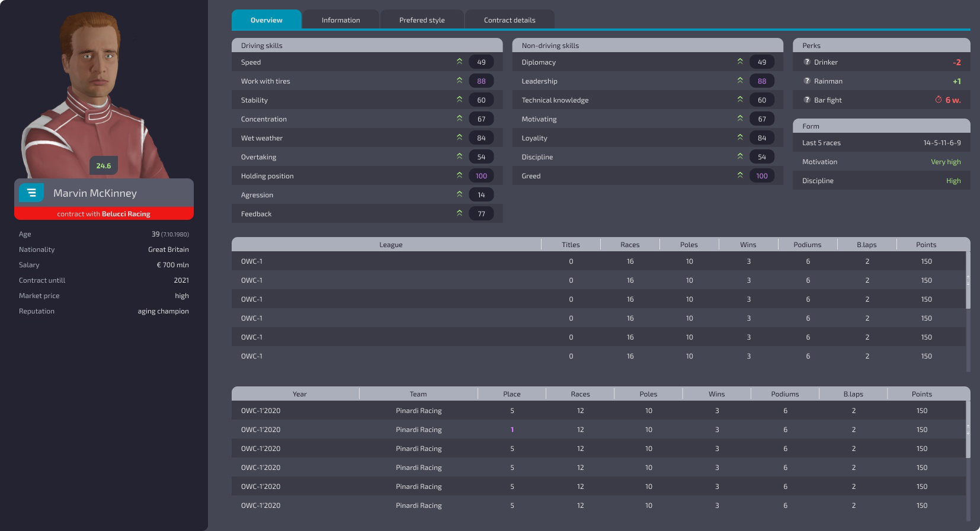Click the 24.6 rating badge
This screenshot has height=531, width=980.
pos(104,166)
